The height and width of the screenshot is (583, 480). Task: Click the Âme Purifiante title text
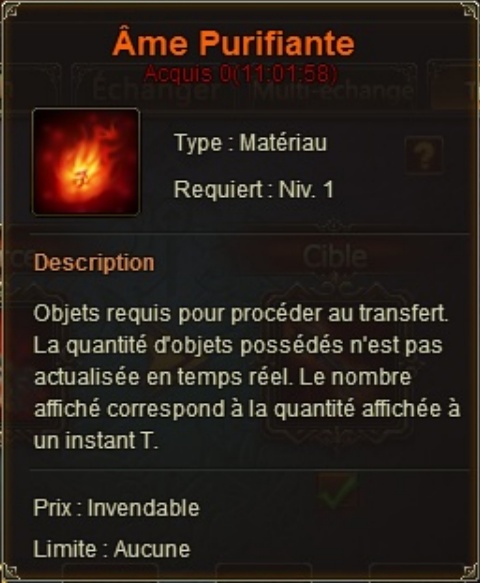(x=233, y=43)
